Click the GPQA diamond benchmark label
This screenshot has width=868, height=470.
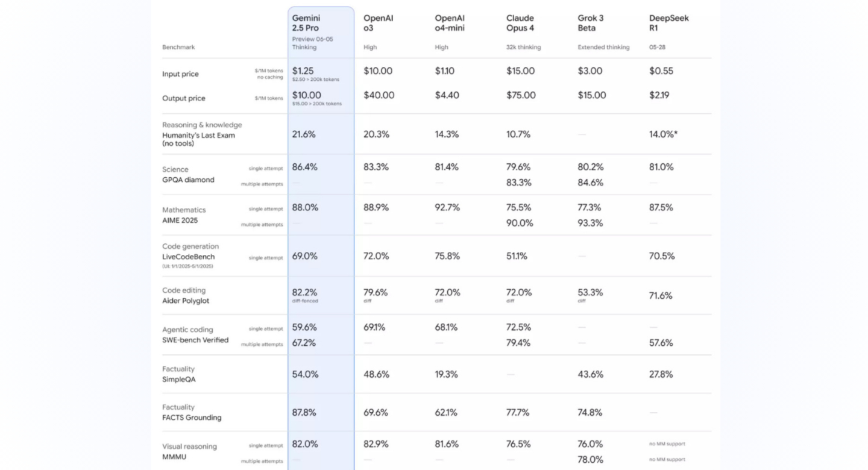point(188,180)
